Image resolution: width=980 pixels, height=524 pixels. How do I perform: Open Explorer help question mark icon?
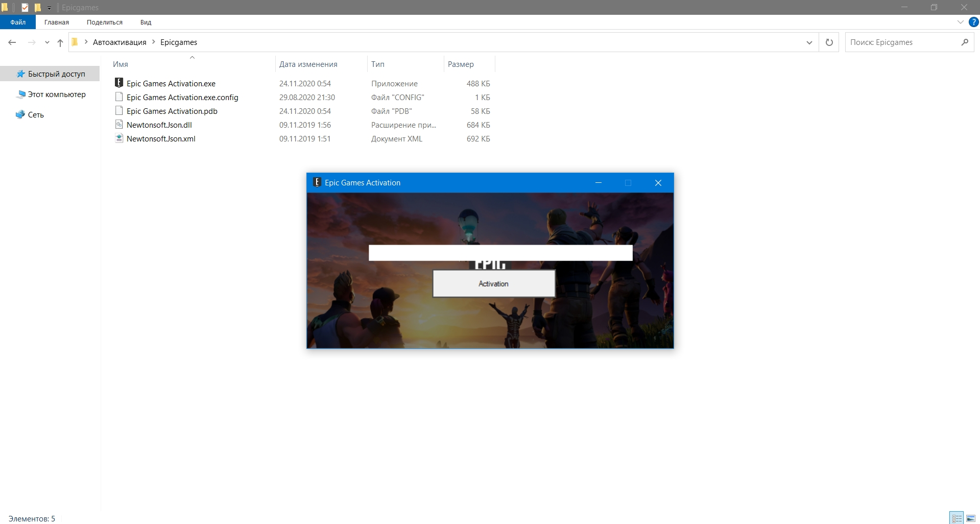(974, 22)
